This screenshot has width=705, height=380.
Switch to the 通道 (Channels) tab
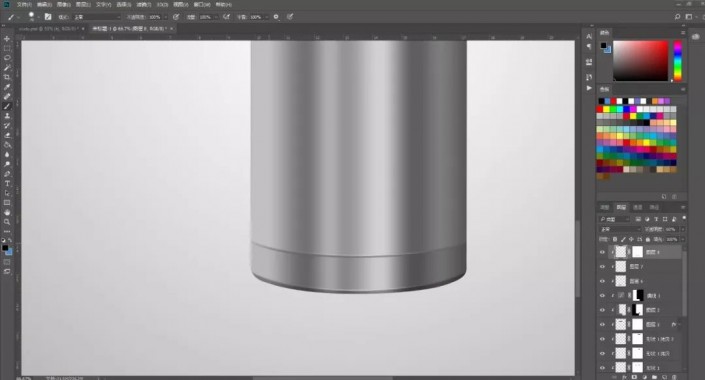(638, 207)
